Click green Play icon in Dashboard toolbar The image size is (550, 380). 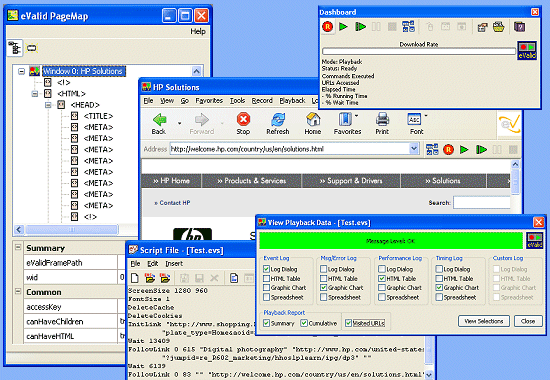click(x=343, y=27)
